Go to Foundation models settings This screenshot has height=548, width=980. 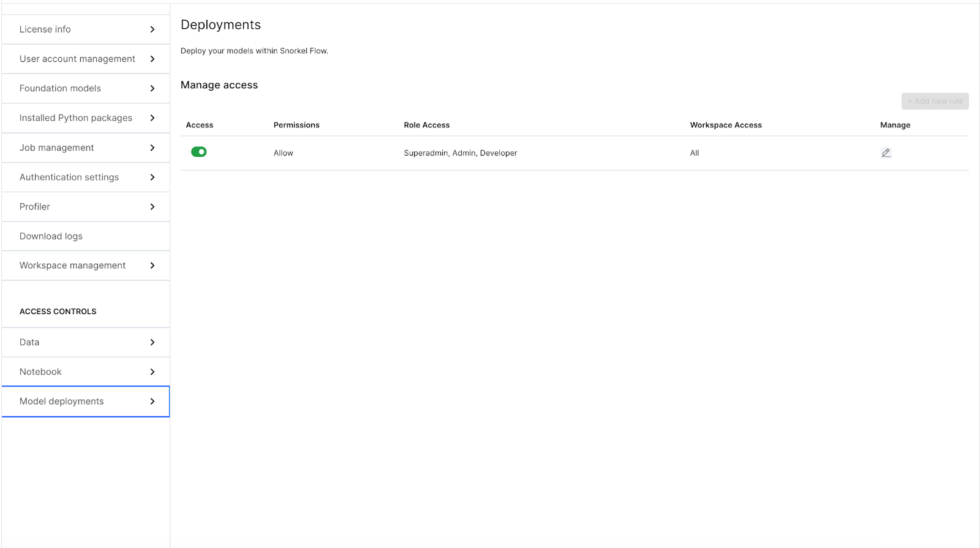(x=86, y=88)
